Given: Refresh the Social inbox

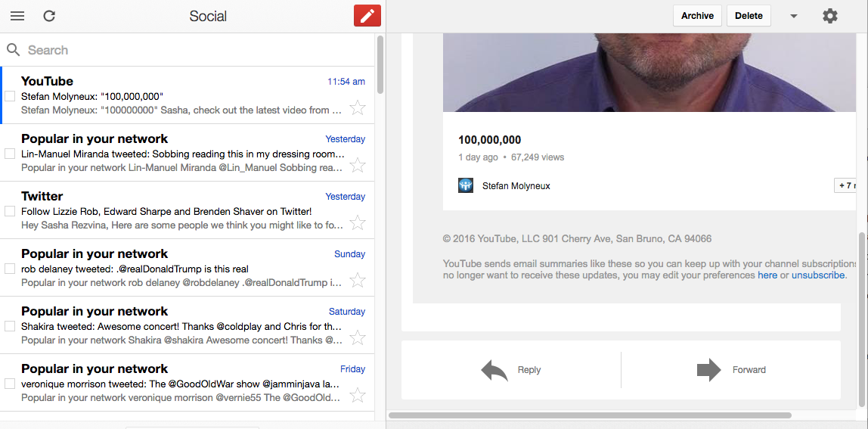Looking at the screenshot, I should tap(49, 16).
